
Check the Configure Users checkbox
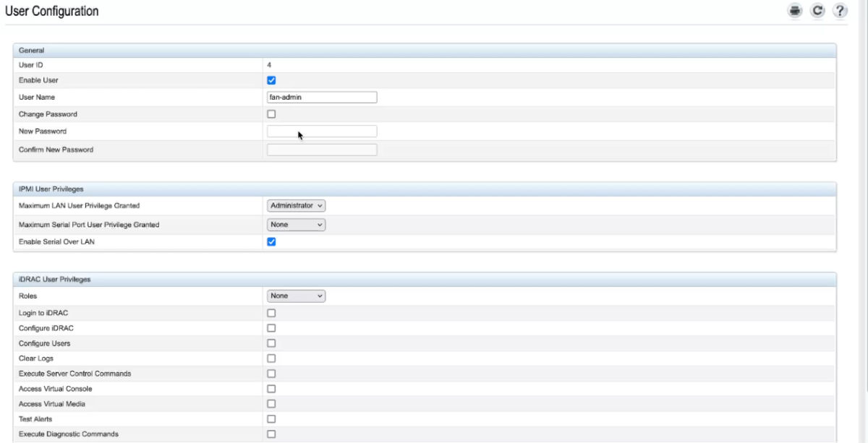[x=271, y=343]
